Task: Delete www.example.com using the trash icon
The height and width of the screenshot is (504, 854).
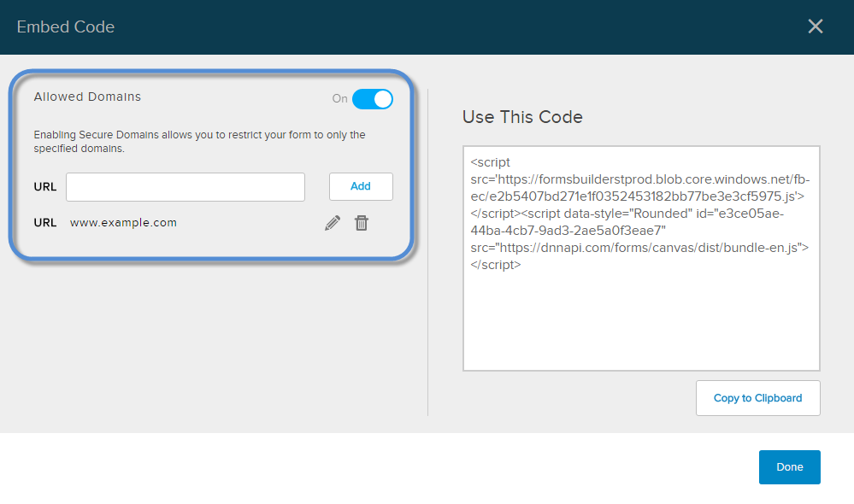Action: (x=361, y=223)
